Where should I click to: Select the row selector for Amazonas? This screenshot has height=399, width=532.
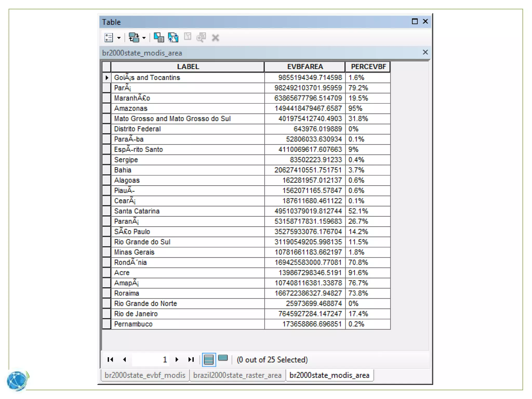(106, 108)
